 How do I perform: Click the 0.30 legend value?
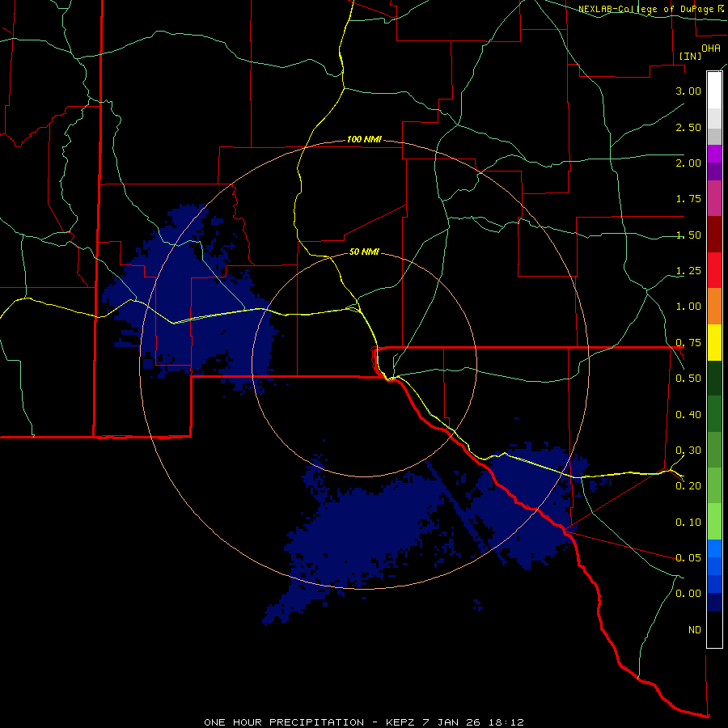[688, 451]
